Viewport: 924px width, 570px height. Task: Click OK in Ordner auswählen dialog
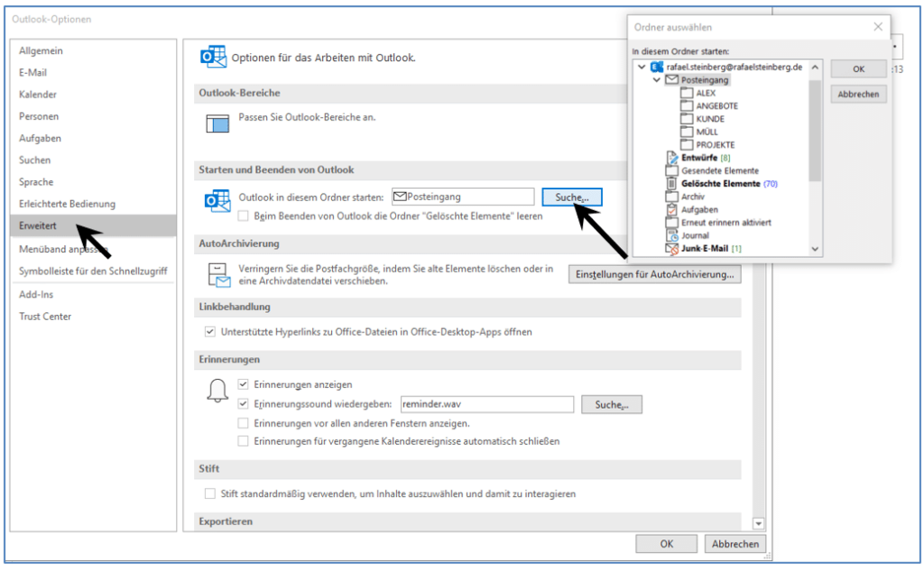tap(859, 69)
